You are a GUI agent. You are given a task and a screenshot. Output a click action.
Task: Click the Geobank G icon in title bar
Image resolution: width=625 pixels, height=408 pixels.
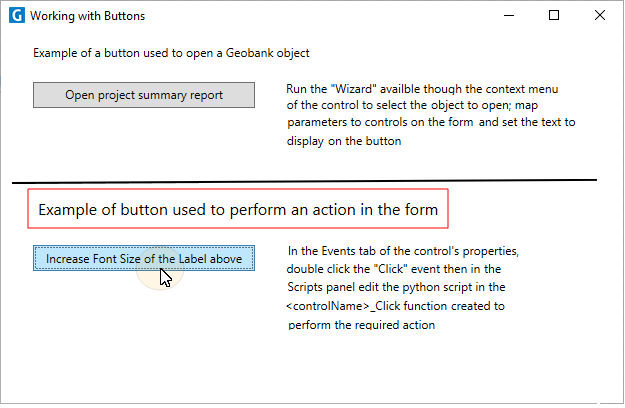pyautogui.click(x=17, y=16)
